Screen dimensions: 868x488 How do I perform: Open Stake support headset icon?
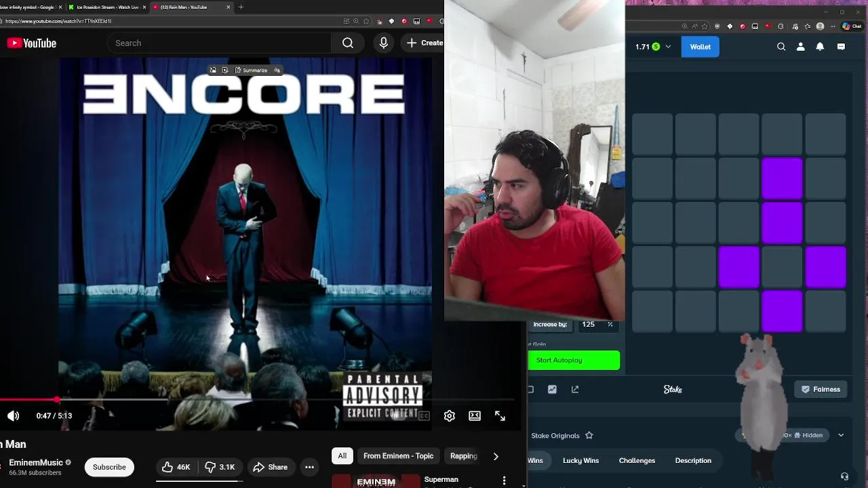tap(844, 476)
